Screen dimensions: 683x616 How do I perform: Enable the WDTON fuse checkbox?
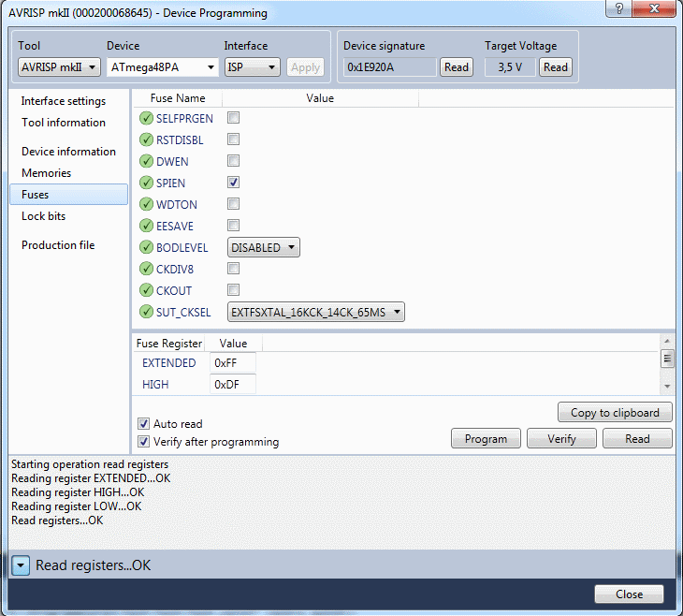[x=234, y=204]
